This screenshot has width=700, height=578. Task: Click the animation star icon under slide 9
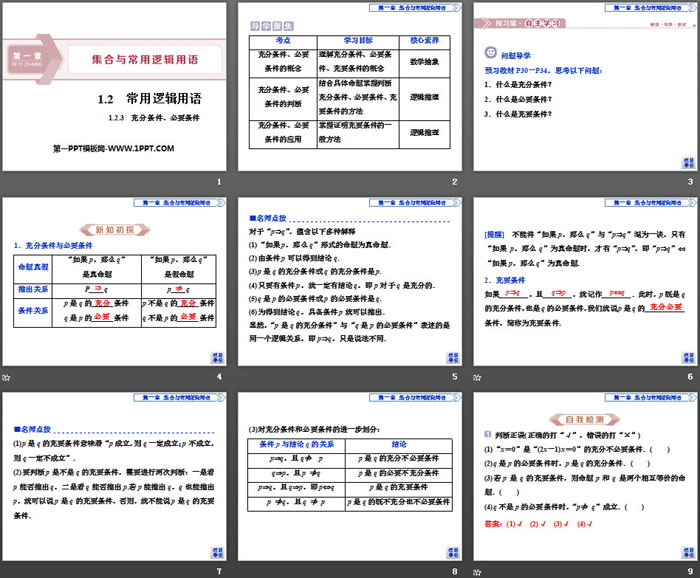(478, 571)
